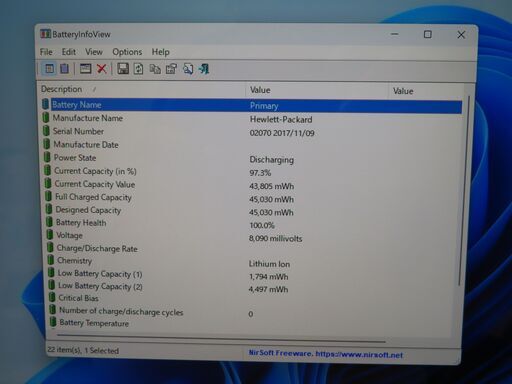Click battery icon beside Critical Bias

tap(52, 297)
